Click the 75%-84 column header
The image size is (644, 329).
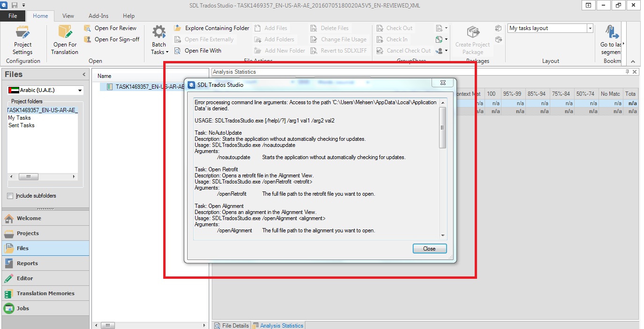coord(561,94)
